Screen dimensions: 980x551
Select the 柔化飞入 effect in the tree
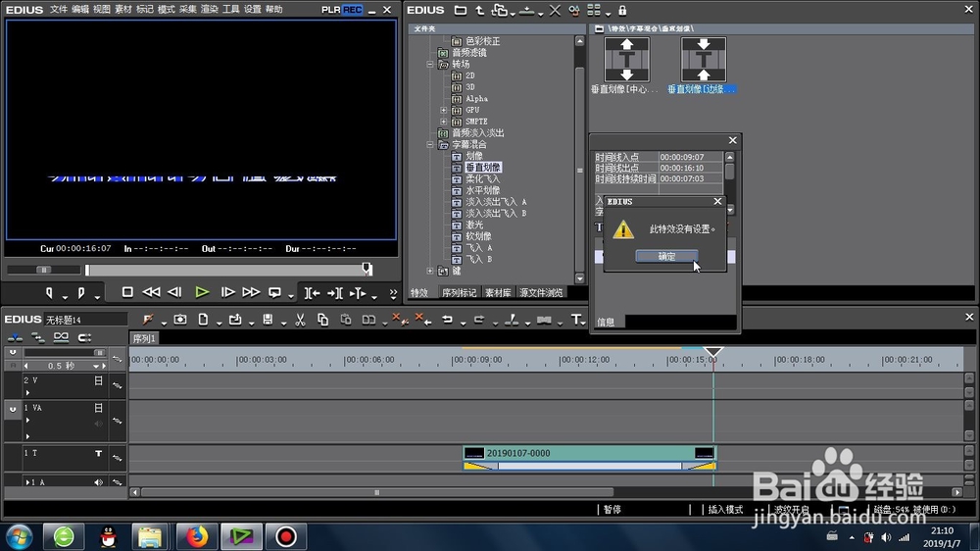pyautogui.click(x=482, y=178)
